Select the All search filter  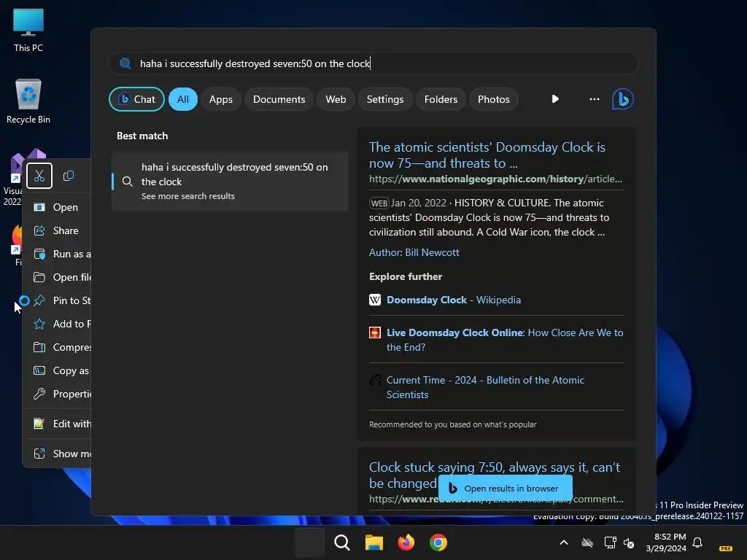[183, 99]
